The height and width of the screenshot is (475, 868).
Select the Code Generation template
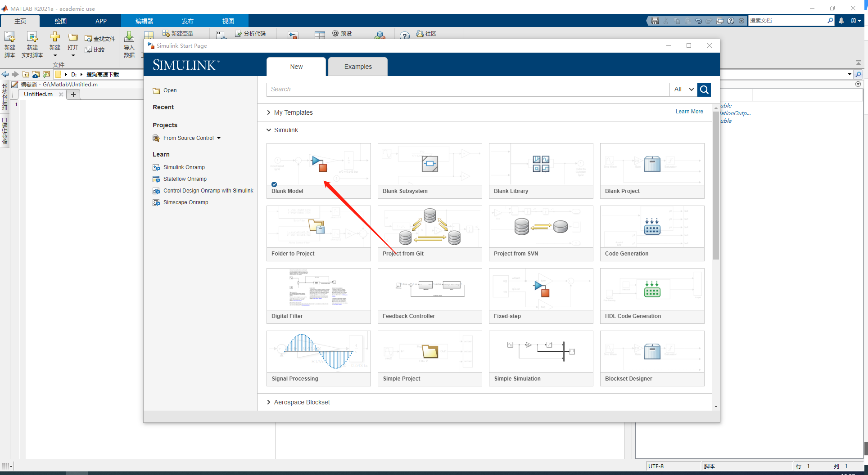click(652, 233)
